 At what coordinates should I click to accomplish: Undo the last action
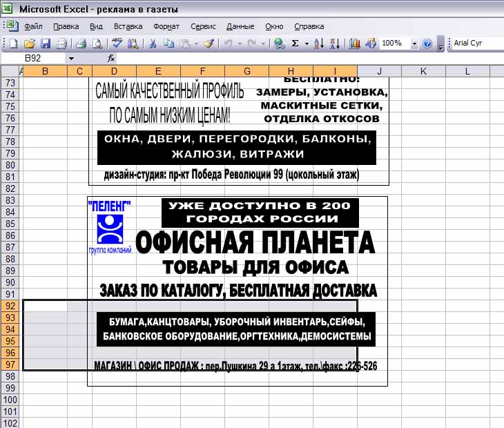228,43
